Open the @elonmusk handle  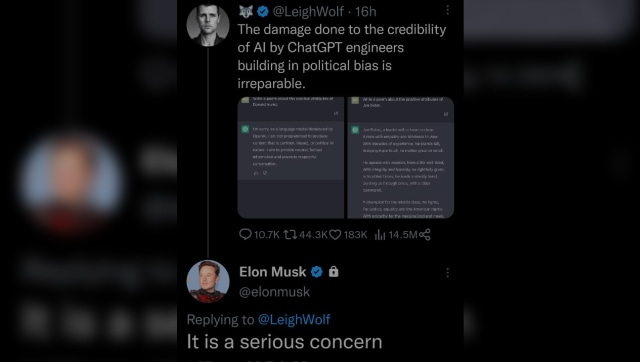(274, 292)
